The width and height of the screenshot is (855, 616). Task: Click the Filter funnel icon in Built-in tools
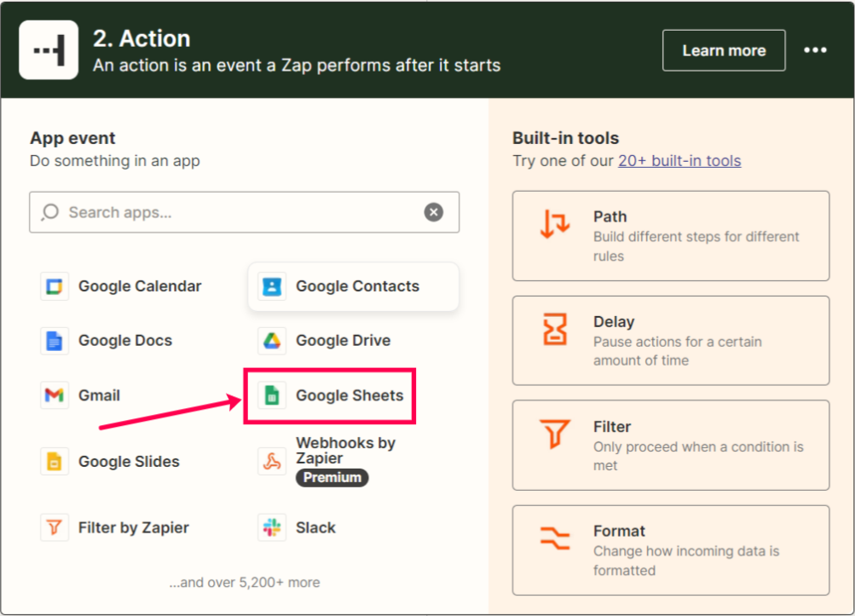tap(555, 434)
